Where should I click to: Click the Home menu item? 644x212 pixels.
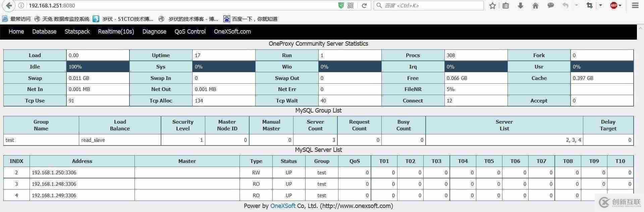pyautogui.click(x=16, y=32)
